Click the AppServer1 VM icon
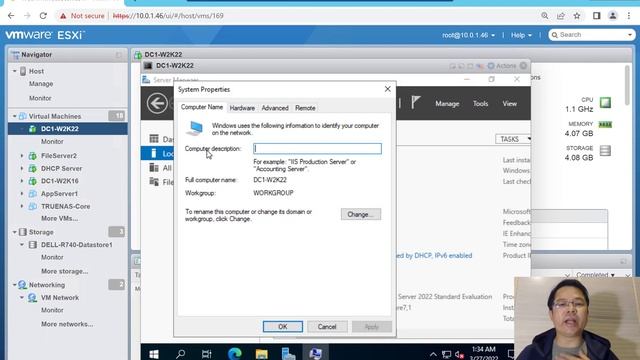The image size is (640, 360). click(x=33, y=193)
